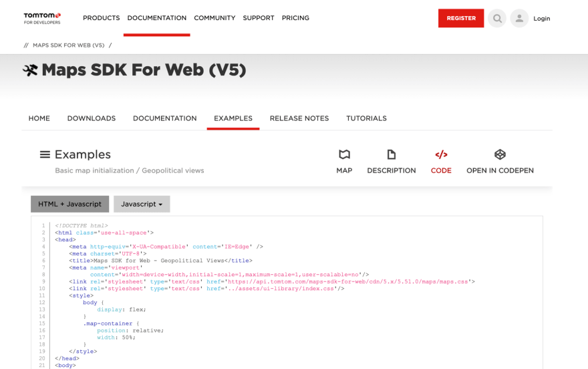The image size is (588, 369).
Task: Open the Tutorials tab
Action: point(366,118)
